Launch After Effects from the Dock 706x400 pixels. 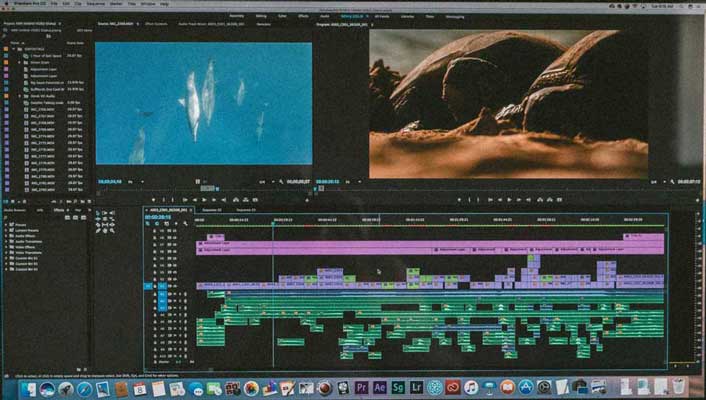pos(379,387)
